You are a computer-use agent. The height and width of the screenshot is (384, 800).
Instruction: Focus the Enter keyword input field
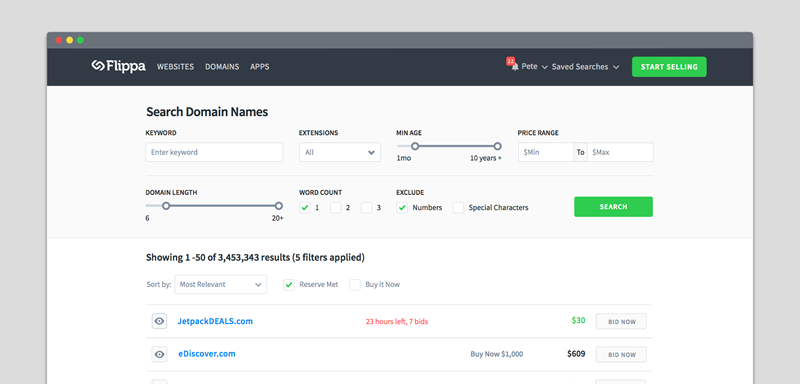(214, 152)
